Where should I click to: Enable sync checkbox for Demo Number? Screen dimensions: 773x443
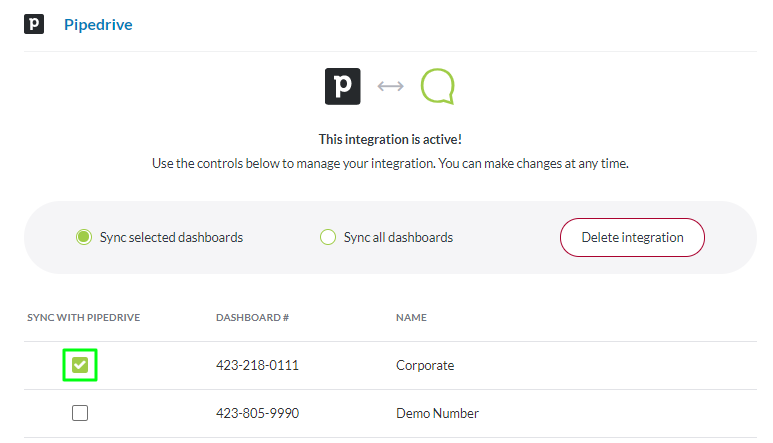(x=80, y=413)
